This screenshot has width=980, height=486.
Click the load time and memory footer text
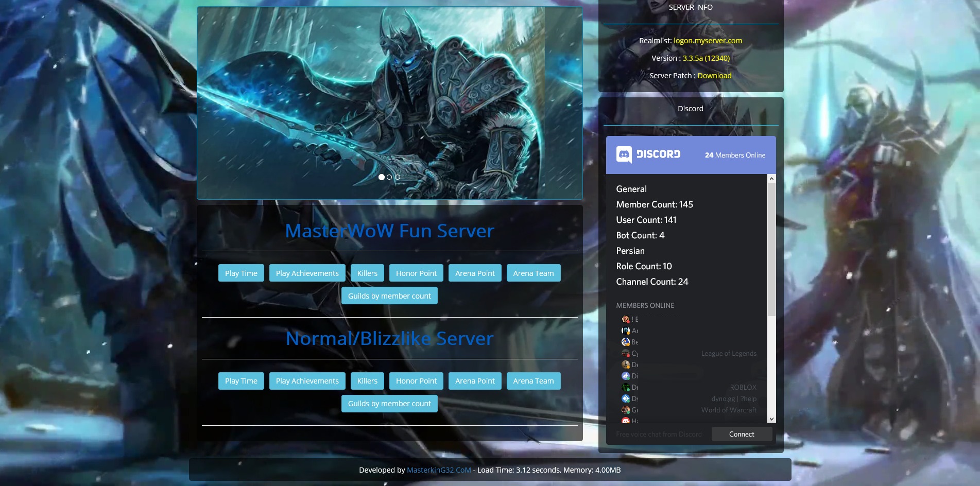[549, 470]
